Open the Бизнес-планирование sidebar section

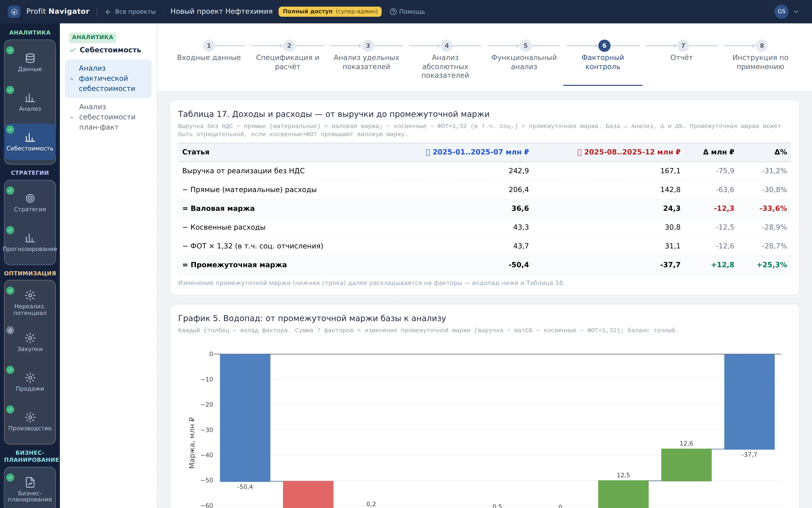point(30,489)
